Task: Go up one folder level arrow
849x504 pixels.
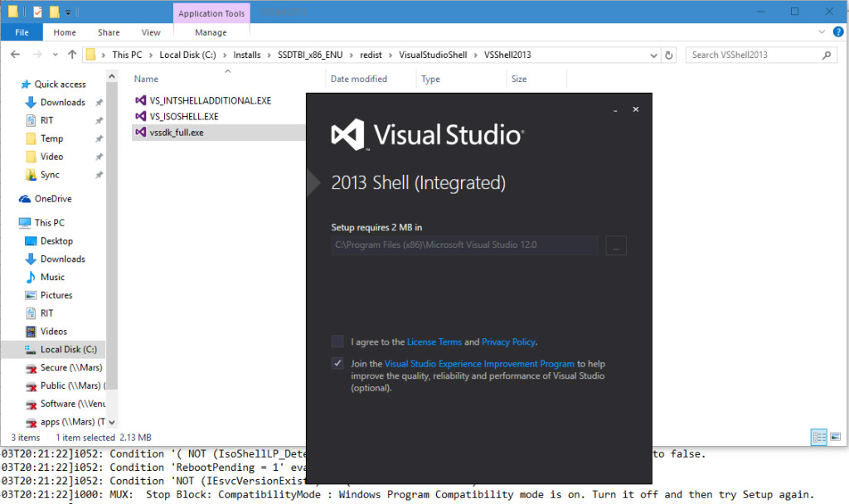Action: pyautogui.click(x=72, y=55)
